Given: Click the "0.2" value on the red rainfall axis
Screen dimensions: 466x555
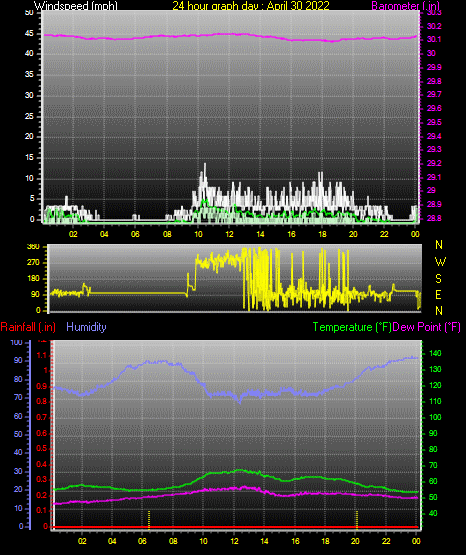Looking at the screenshot, I should (42, 495).
